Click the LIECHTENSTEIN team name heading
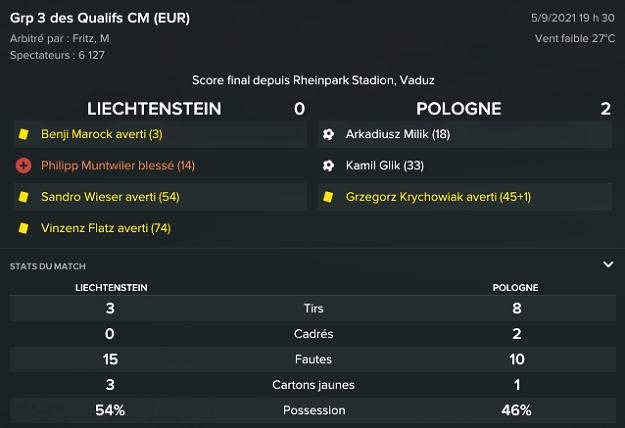 coord(154,109)
